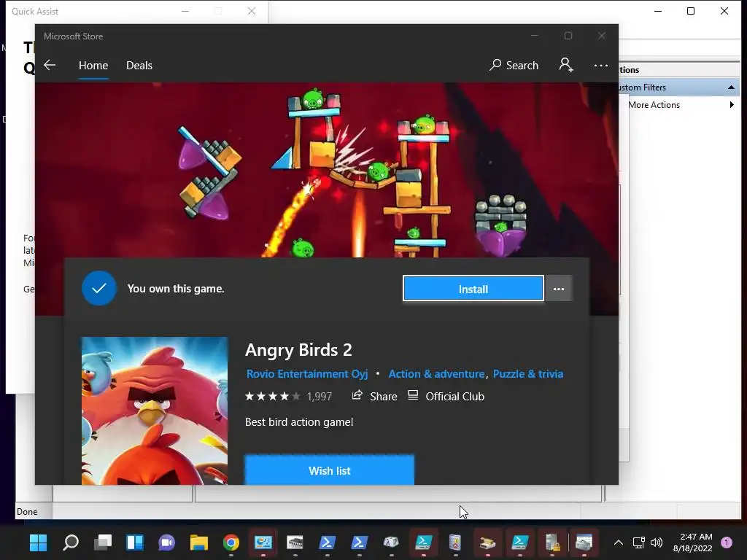Image resolution: width=747 pixels, height=560 pixels.
Task: Open the Widgets taskbar icon
Action: [135, 542]
